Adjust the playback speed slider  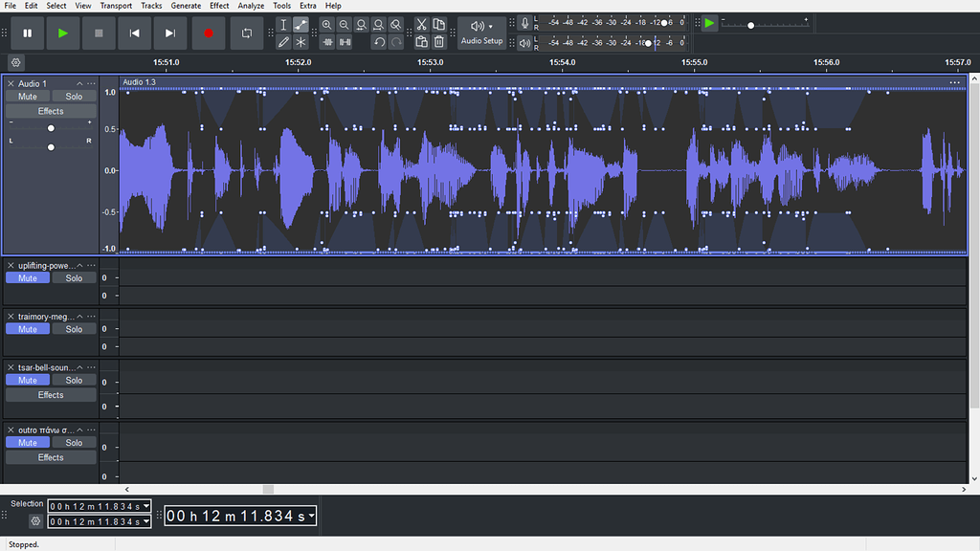tap(750, 24)
